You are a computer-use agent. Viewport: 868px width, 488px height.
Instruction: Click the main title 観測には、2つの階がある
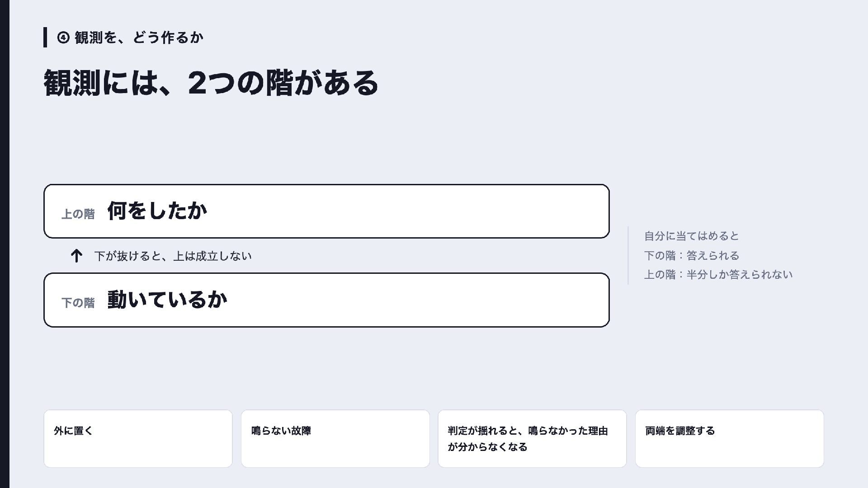pos(211,83)
